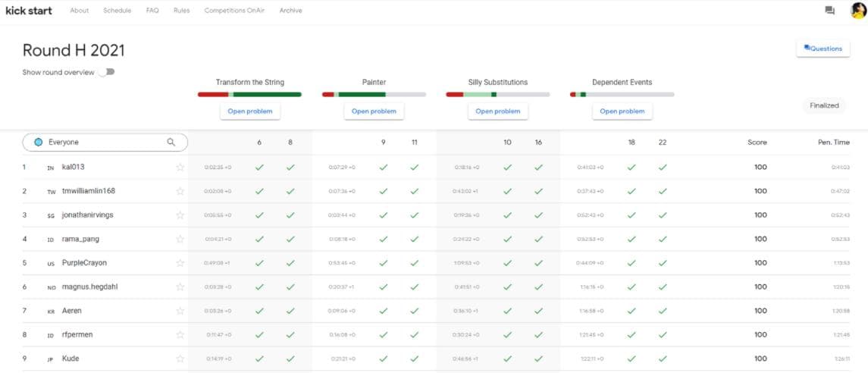This screenshot has width=868, height=373.
Task: Favorite tmwilliamlin168 with star icon
Action: 180,191
